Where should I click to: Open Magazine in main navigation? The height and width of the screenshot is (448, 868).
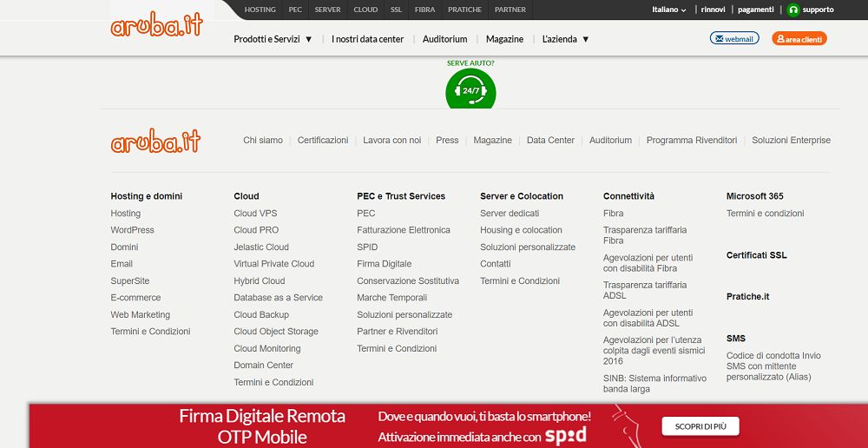(504, 39)
